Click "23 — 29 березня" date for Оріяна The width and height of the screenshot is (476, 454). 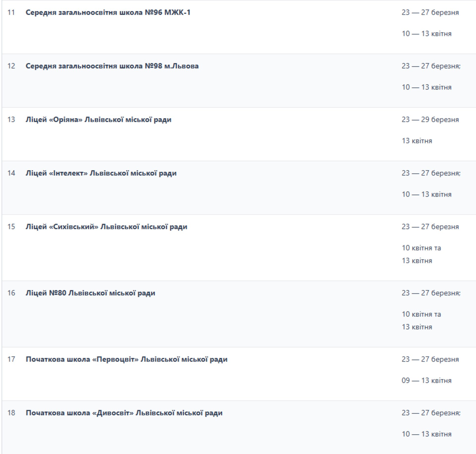[x=430, y=120]
